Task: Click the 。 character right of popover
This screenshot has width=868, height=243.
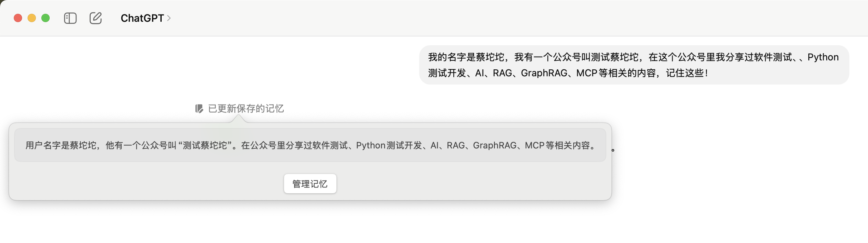Action: tap(613, 150)
